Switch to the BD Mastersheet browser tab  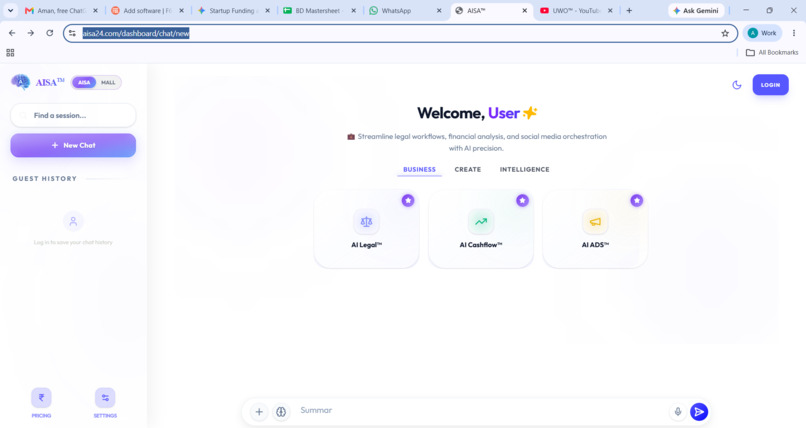[319, 10]
